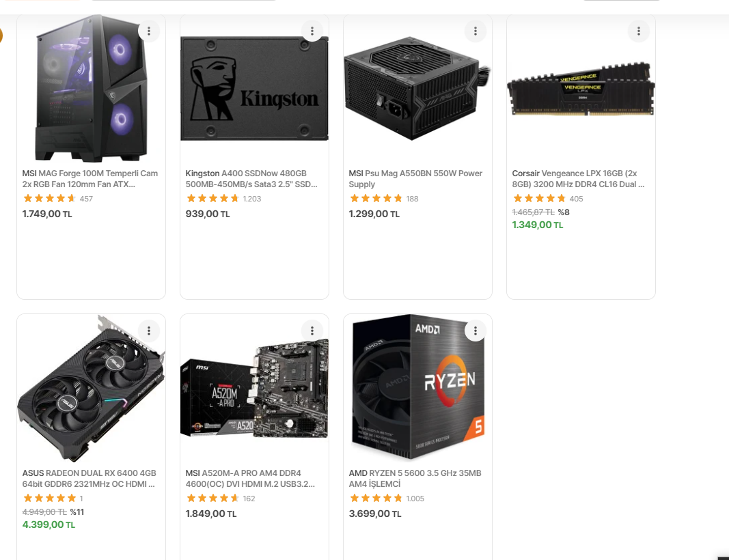Click the MSI MAG Forge 100M case image
Image resolution: width=729 pixels, height=560 pixels.
(x=91, y=88)
